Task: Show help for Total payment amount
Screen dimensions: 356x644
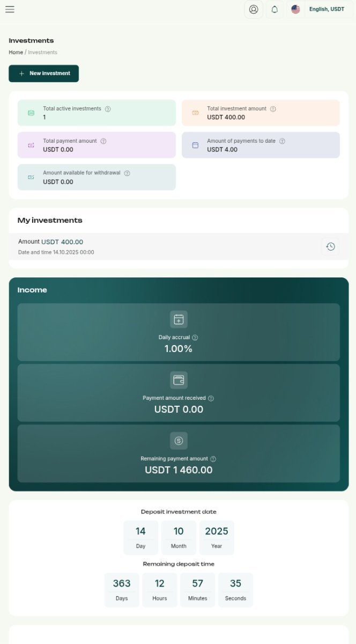Action: (x=103, y=141)
